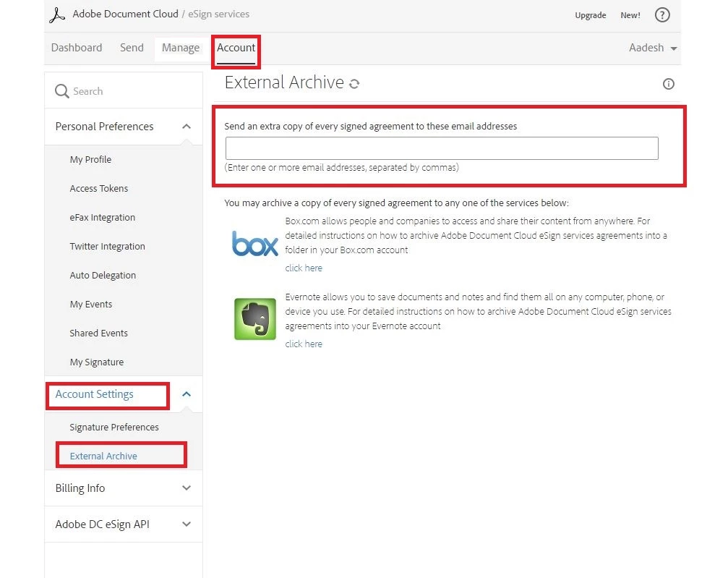The image size is (728, 578).
Task: Click the Adobe DC eSign API heading
Action: 103,524
